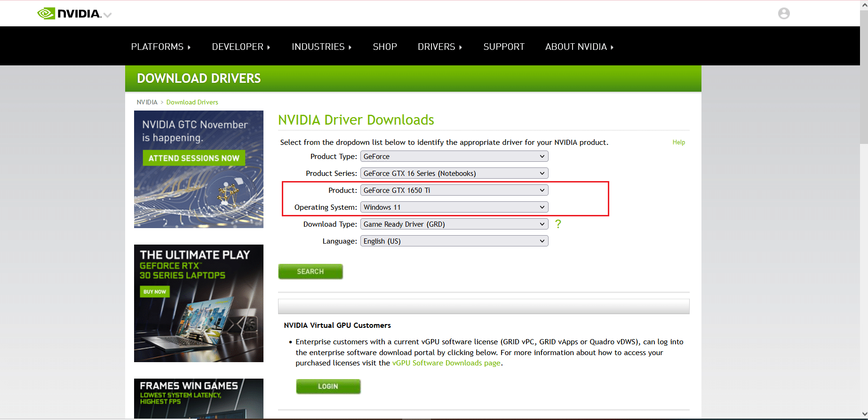Screen dimensions: 868x420
Task: Click the NVIDIA Virtual GPU Customers heading
Action: [x=337, y=325]
